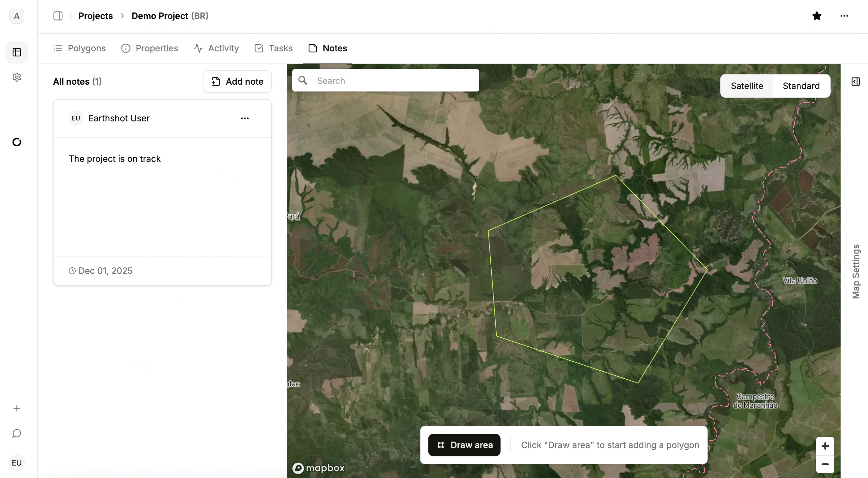
Task: Switch to the Polygons tab
Action: tap(79, 48)
